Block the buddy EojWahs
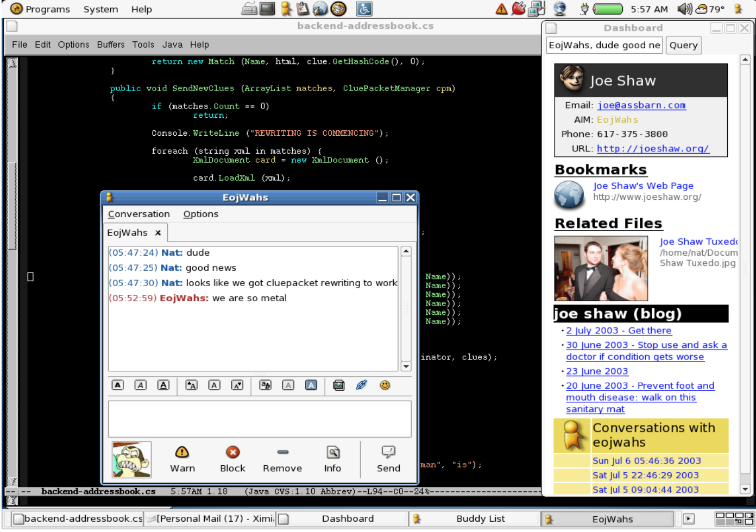Screen dimensions: 756x532 coord(232,459)
